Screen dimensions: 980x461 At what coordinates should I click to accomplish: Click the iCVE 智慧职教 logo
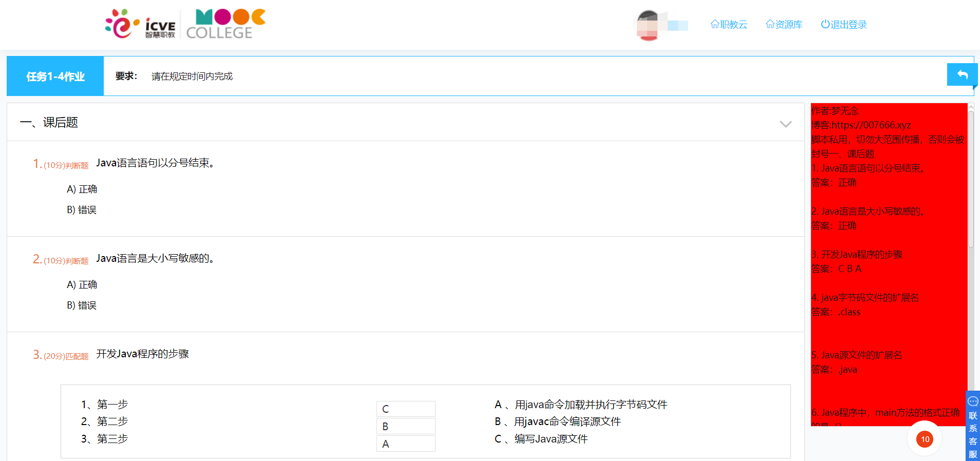click(x=140, y=24)
